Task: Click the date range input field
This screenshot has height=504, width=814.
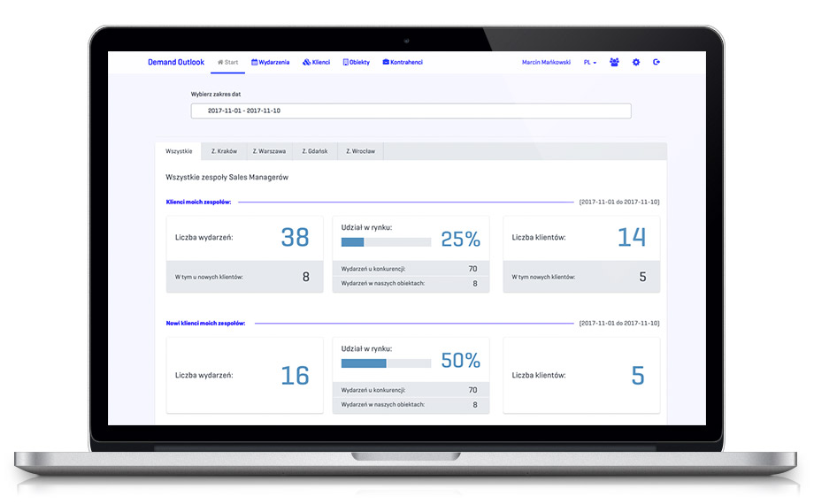Action: pyautogui.click(x=411, y=111)
